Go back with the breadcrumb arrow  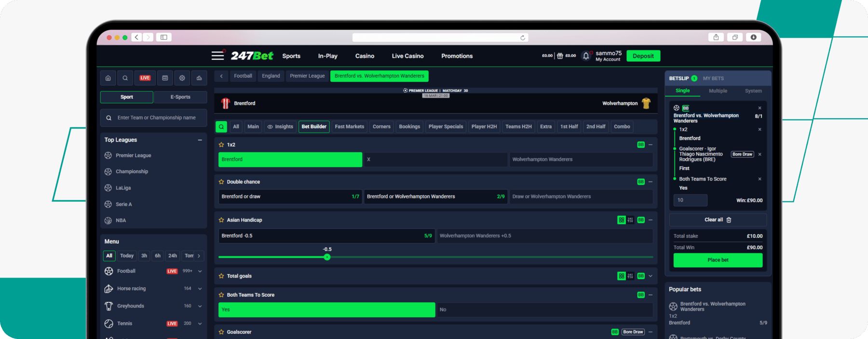(x=221, y=76)
